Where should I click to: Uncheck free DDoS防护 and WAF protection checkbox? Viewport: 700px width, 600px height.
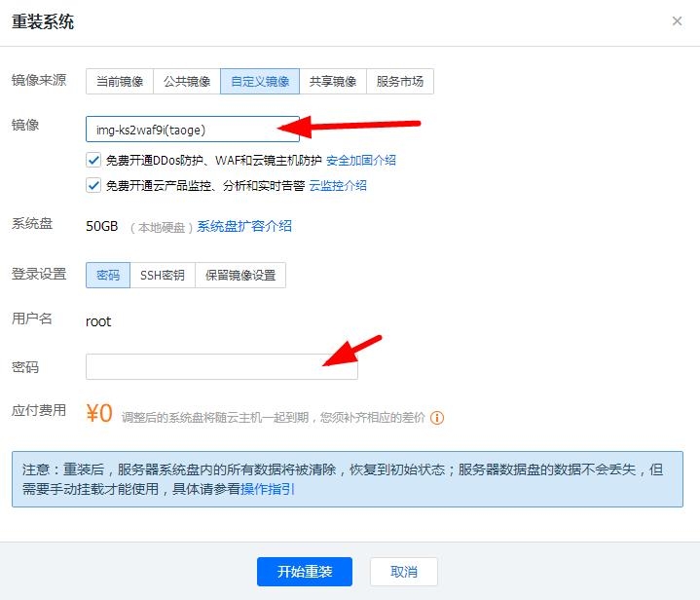tap(93, 160)
